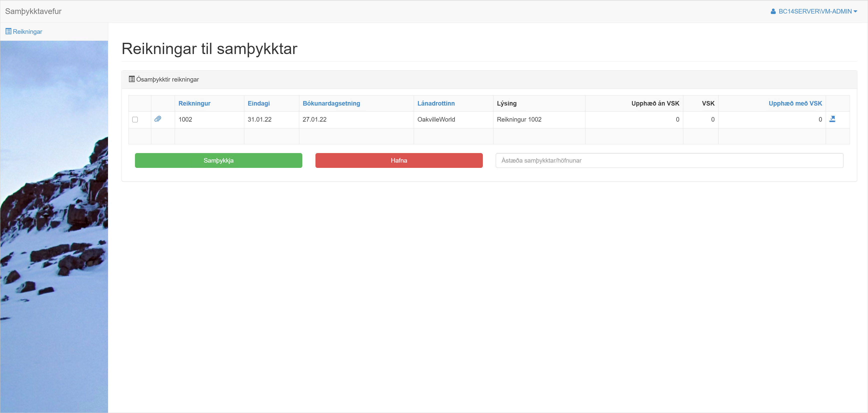Sort table by Reikningur column header
The width and height of the screenshot is (868, 413).
194,104
